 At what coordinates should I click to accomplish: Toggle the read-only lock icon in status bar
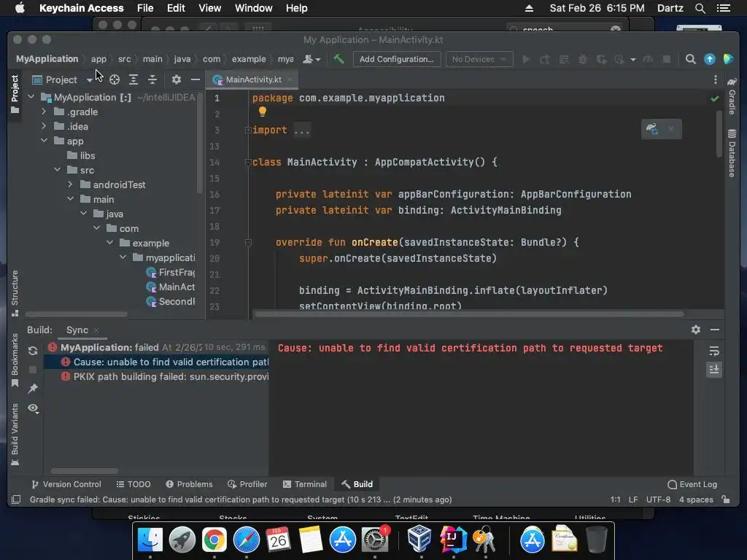click(x=726, y=499)
